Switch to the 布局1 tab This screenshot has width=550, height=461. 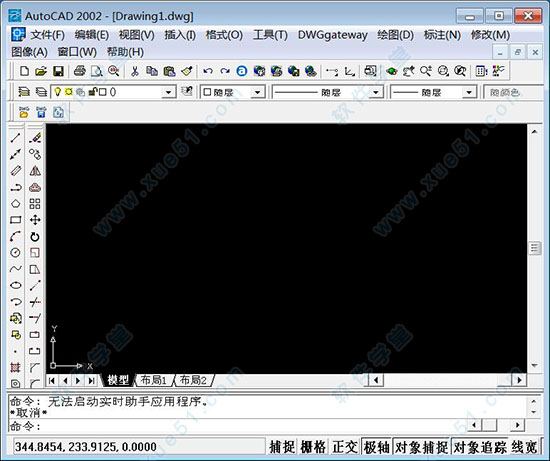[x=153, y=380]
